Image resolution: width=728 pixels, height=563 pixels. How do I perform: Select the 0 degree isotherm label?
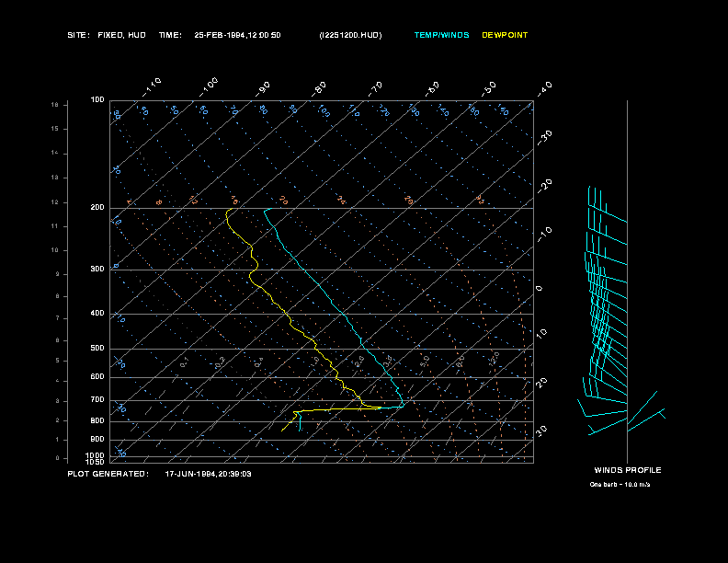coord(540,288)
